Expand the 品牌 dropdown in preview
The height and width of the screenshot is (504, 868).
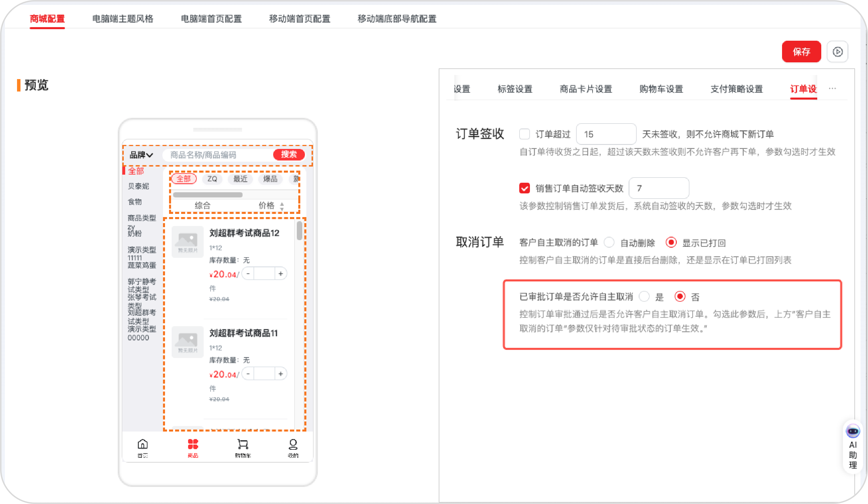point(141,155)
